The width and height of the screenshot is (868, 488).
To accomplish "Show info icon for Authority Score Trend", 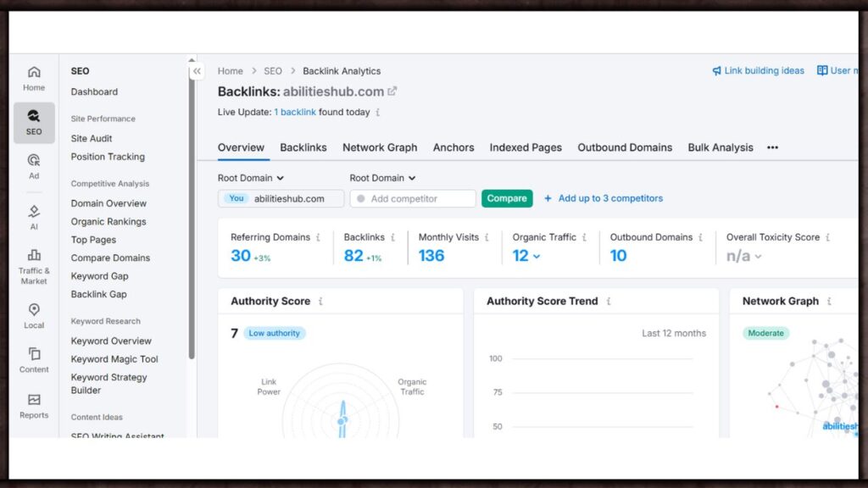I will tap(609, 302).
